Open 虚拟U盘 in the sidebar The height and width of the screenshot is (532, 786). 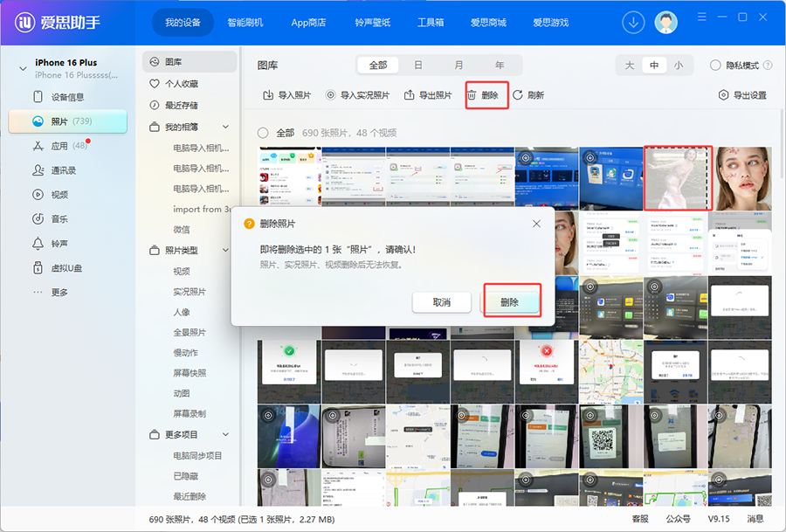[x=59, y=268]
